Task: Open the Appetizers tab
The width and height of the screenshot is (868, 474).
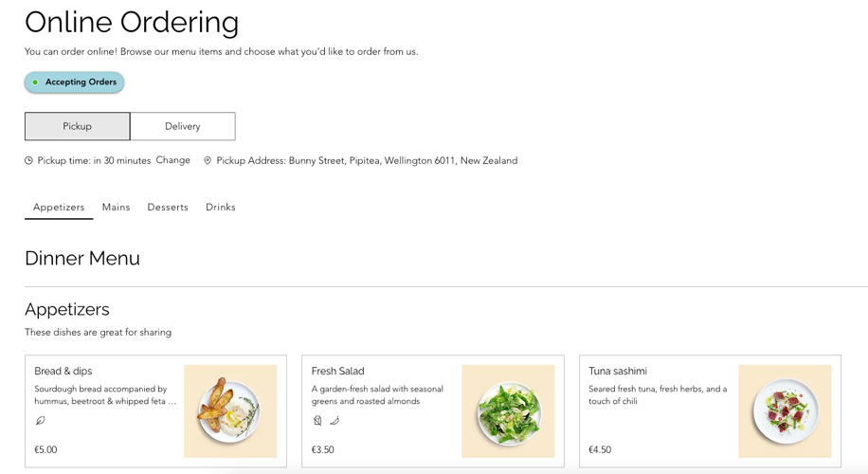Action: (59, 207)
